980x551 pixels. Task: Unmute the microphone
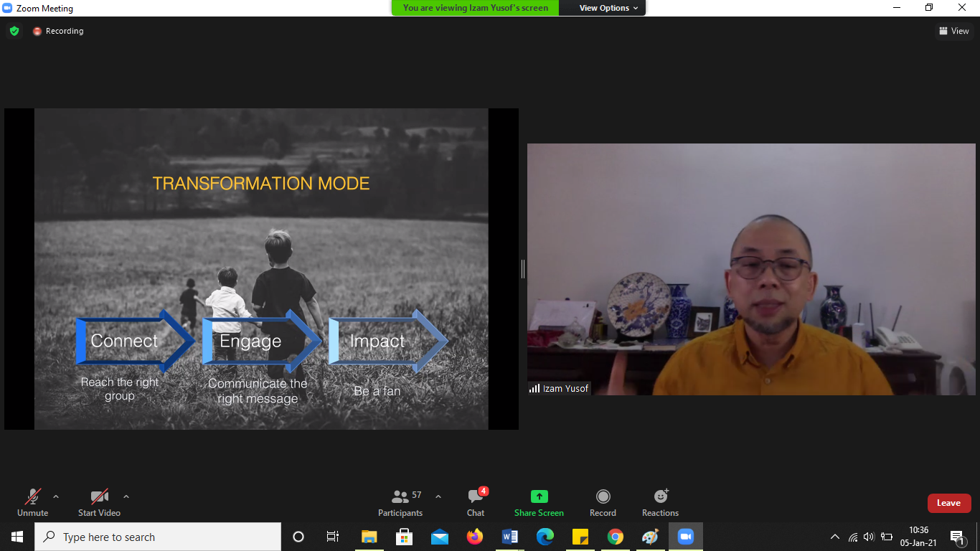pos(33,502)
